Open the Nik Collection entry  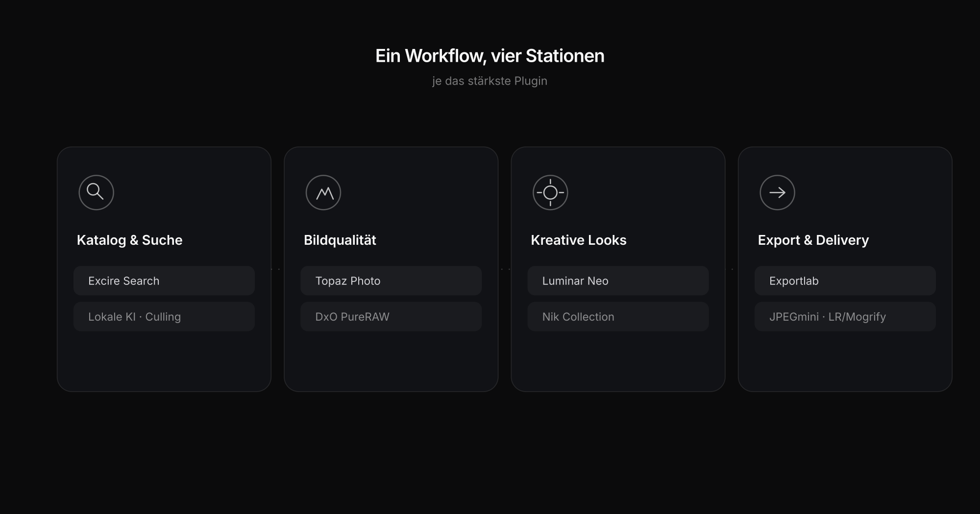618,317
